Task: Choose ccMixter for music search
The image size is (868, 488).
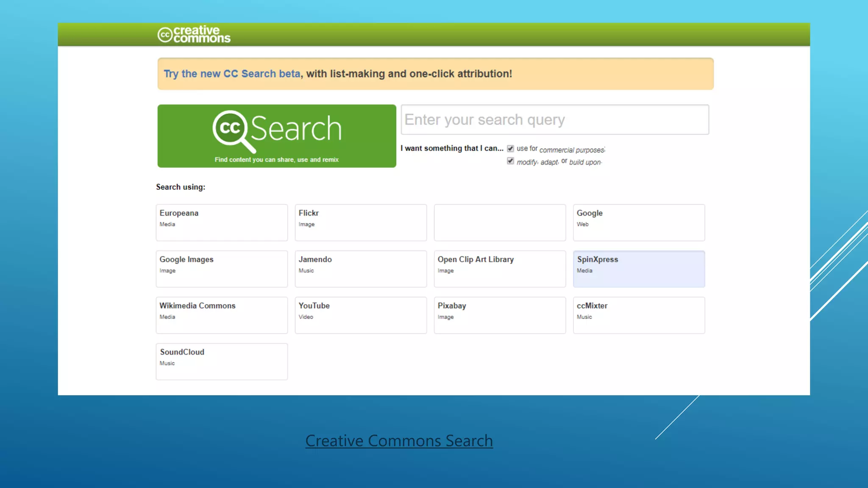Action: click(x=639, y=315)
